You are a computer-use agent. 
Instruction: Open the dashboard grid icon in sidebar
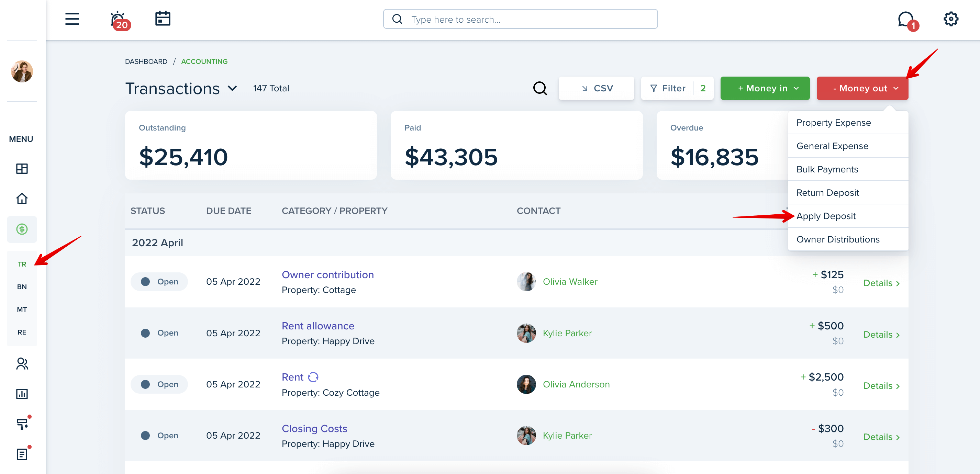[x=22, y=169]
